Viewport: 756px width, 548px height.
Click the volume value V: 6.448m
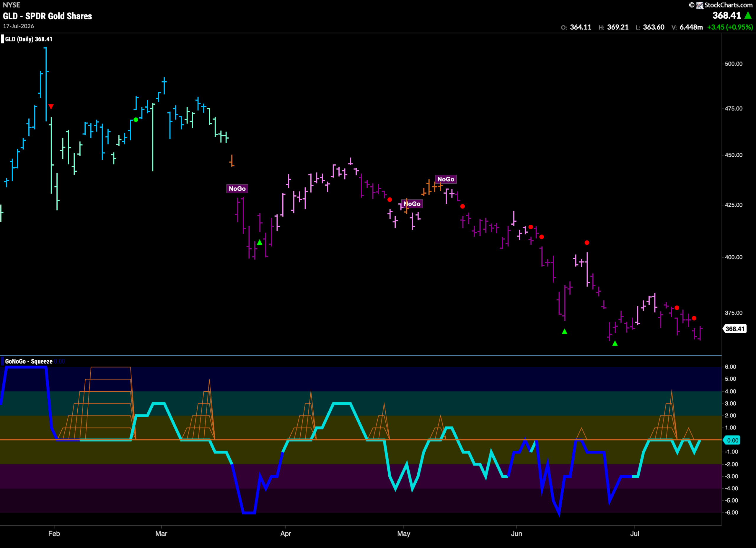687,27
